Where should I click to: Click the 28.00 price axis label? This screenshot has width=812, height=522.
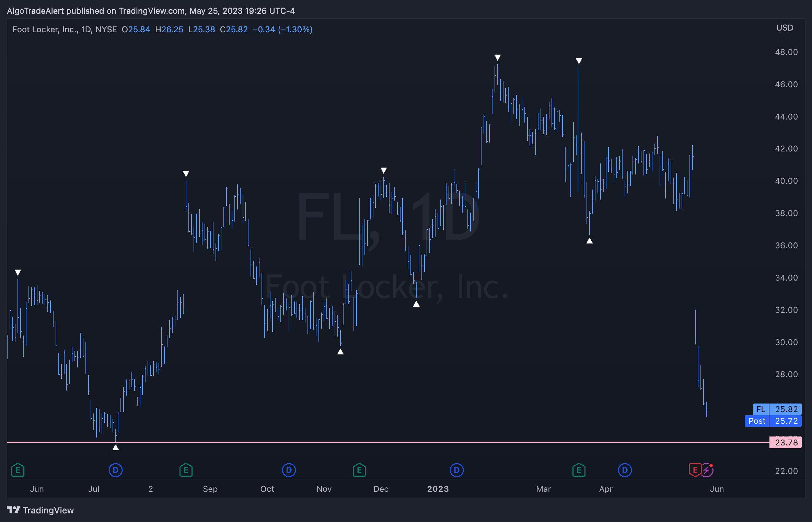pos(786,374)
